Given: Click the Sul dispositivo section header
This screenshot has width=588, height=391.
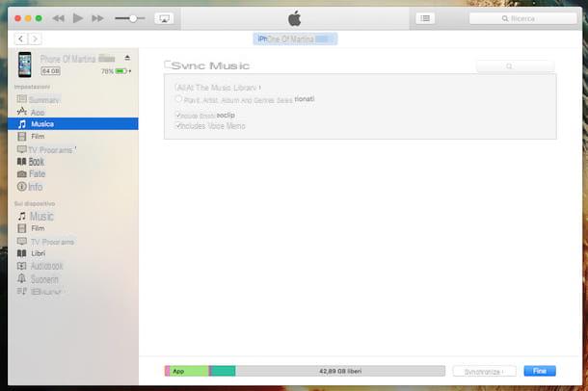Looking at the screenshot, I should coord(35,204).
